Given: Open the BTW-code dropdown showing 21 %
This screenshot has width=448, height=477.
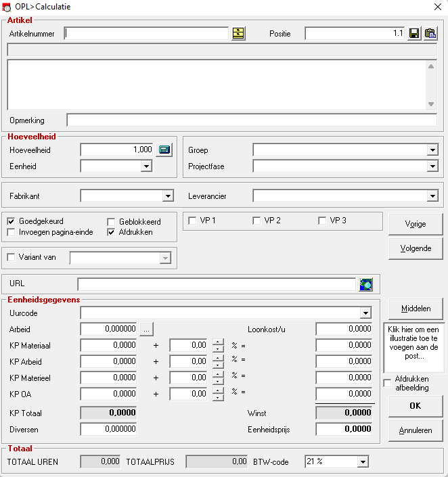Looking at the screenshot, I should pyautogui.click(x=363, y=462).
